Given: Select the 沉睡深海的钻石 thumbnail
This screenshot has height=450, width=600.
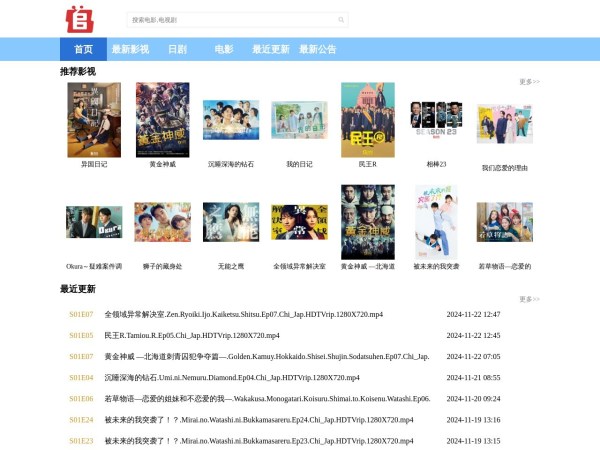Looking at the screenshot, I should tap(231, 120).
